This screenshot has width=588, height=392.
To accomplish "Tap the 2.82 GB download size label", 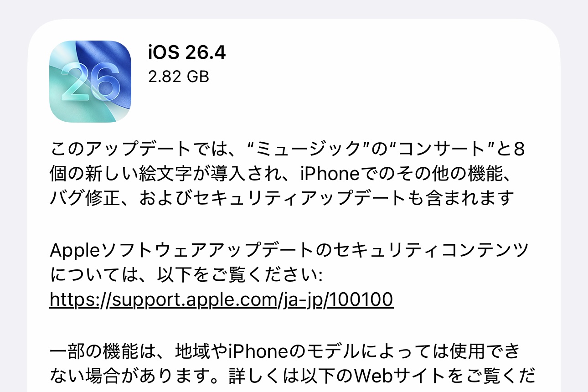I will 179,77.
